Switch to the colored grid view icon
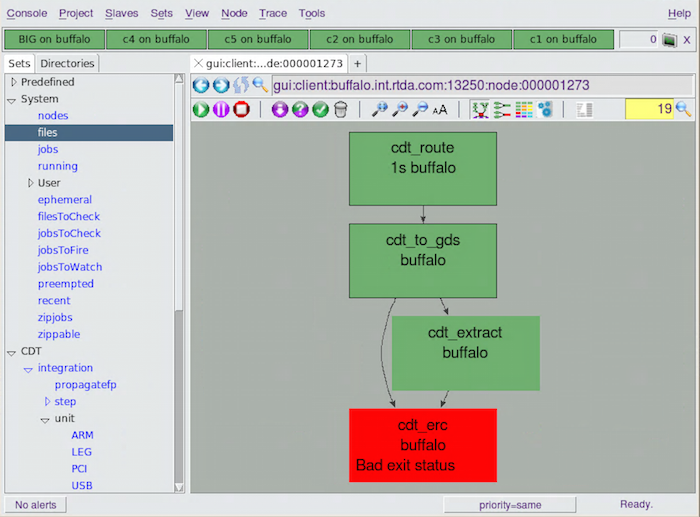700x517 pixels. tap(524, 109)
